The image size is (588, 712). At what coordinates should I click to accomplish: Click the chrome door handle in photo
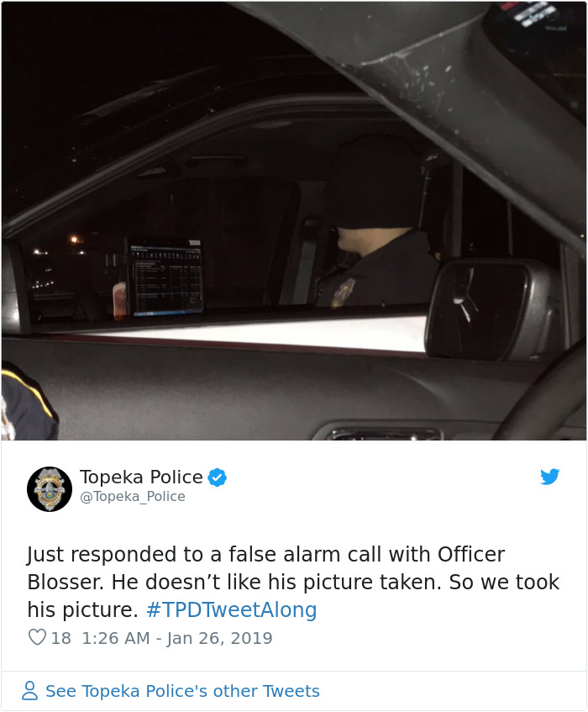[383, 434]
